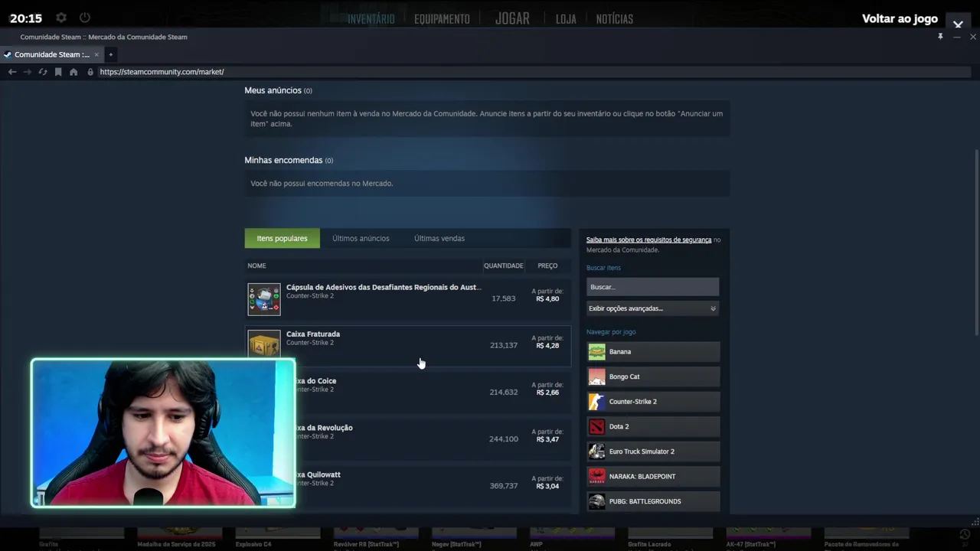Pin the overlay browser window

[940, 37]
